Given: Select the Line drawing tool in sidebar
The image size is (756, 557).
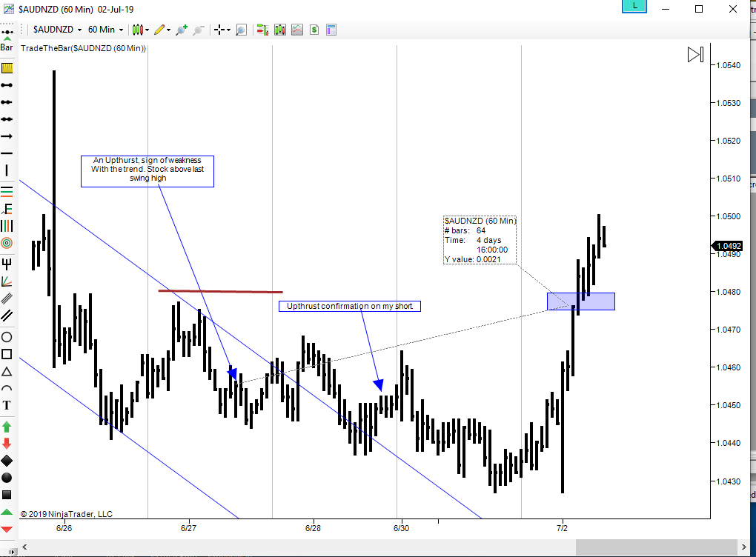Looking at the screenshot, I should [7, 85].
